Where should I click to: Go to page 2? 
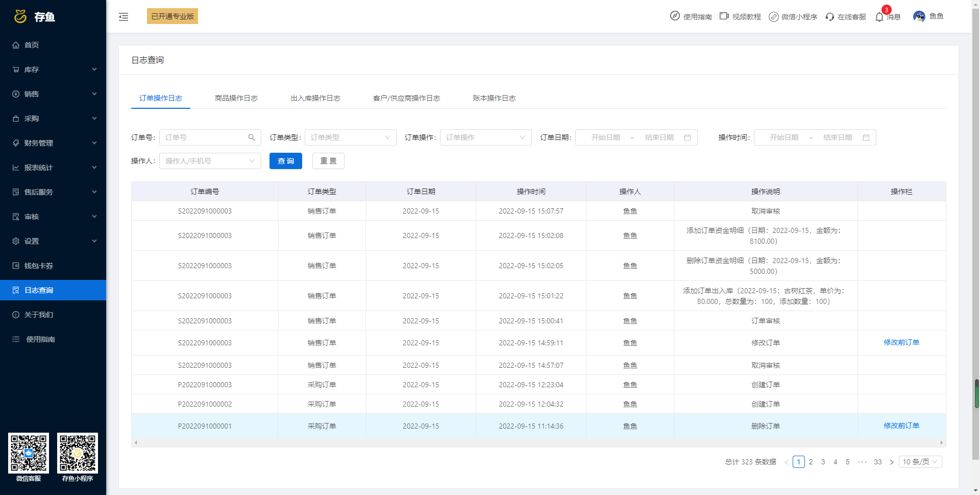(x=811, y=462)
